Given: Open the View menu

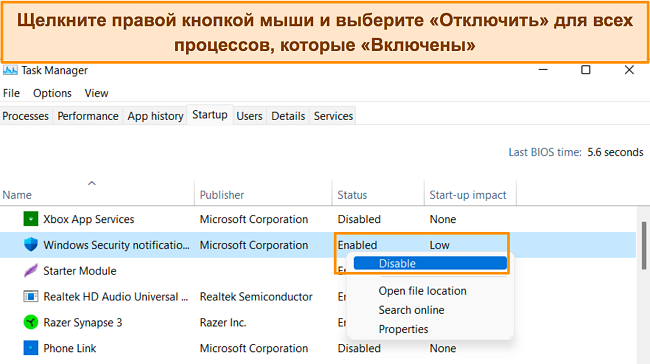Looking at the screenshot, I should tap(96, 93).
